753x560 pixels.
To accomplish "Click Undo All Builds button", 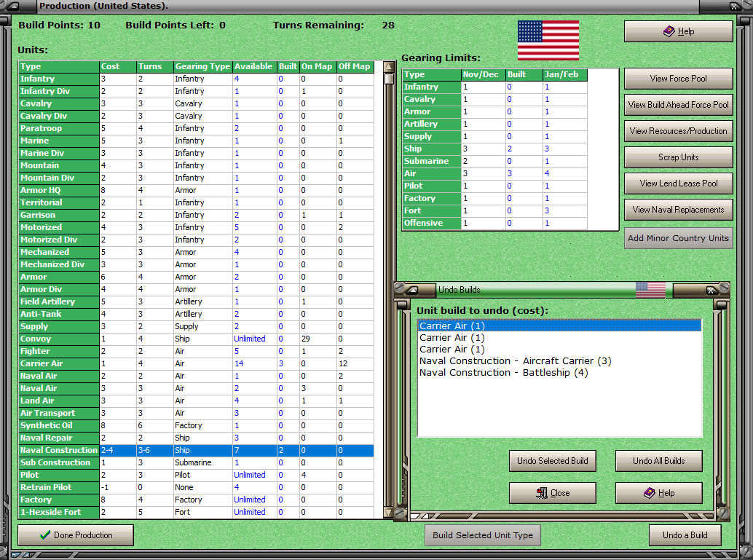I will pos(659,461).
